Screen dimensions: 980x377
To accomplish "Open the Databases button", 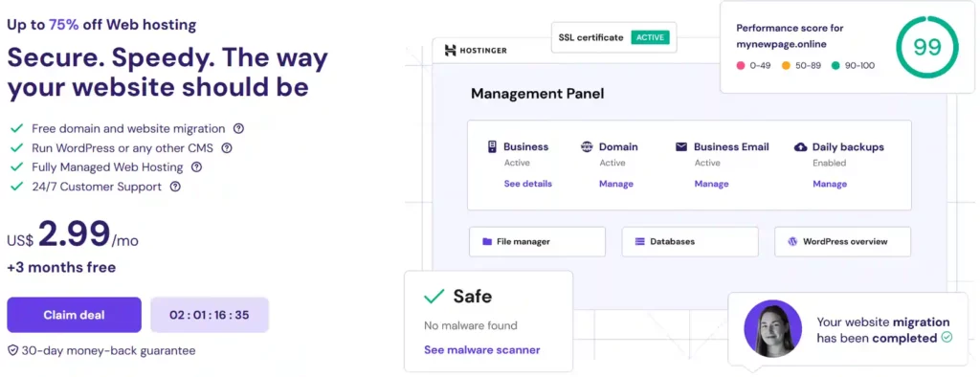I will tap(690, 241).
